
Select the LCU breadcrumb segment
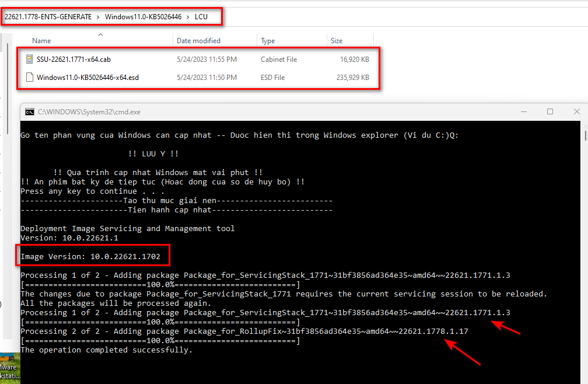[201, 17]
